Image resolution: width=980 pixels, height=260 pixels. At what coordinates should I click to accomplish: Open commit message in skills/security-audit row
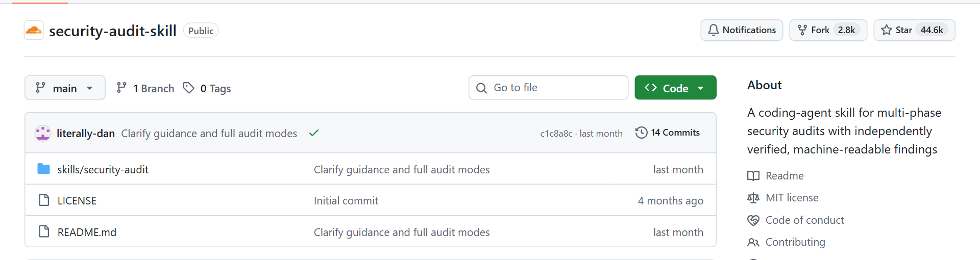[x=402, y=169]
